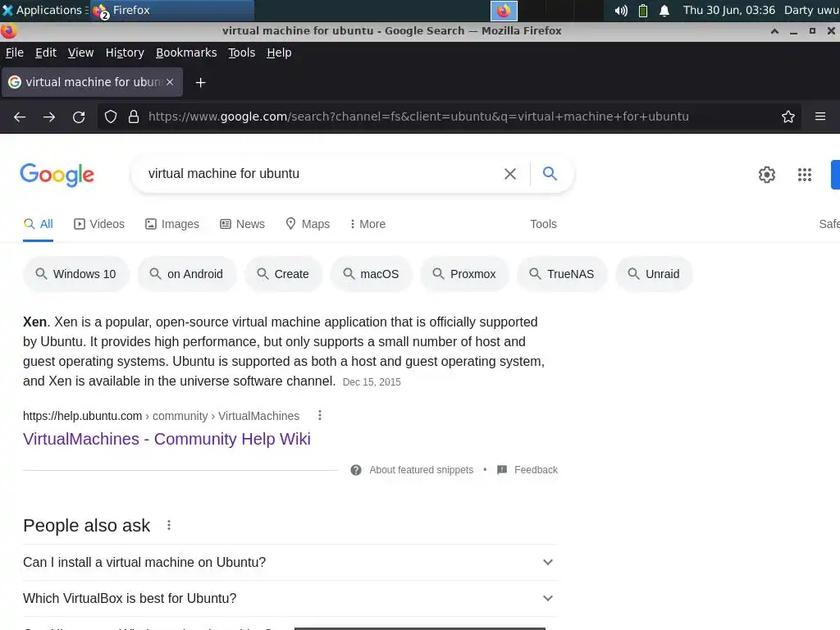
Task: Refine search with Create chip
Action: tap(283, 274)
